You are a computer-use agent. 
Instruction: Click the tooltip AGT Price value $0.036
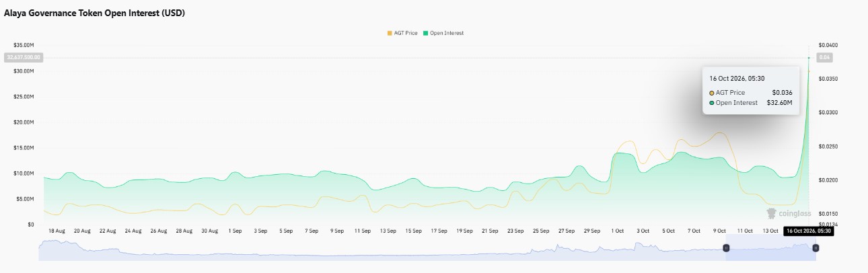[x=782, y=92]
